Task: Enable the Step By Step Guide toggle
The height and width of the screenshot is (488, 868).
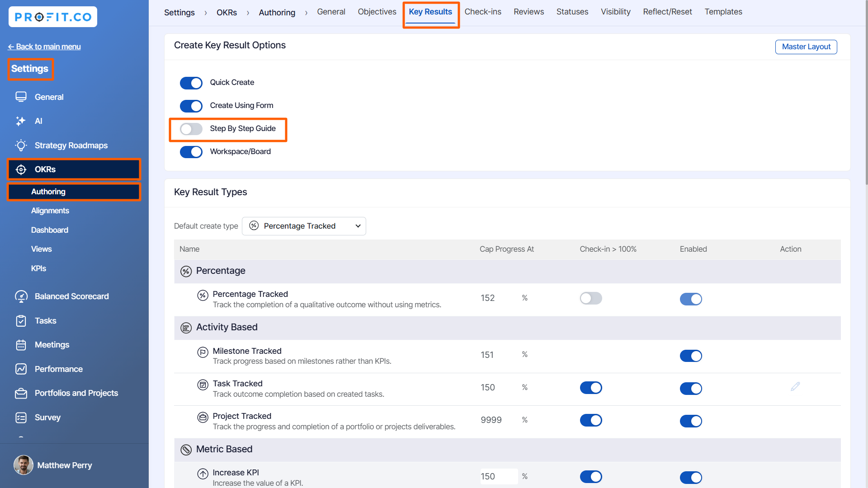Action: (191, 129)
